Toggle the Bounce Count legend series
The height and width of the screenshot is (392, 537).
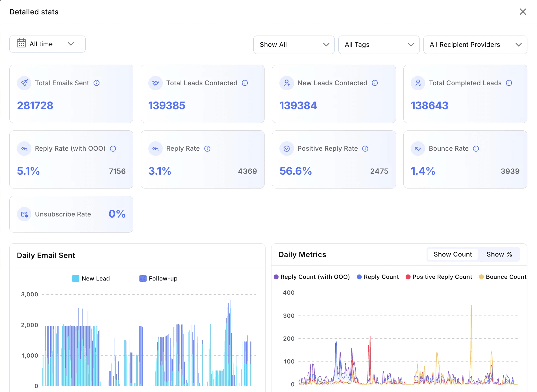tap(503, 277)
